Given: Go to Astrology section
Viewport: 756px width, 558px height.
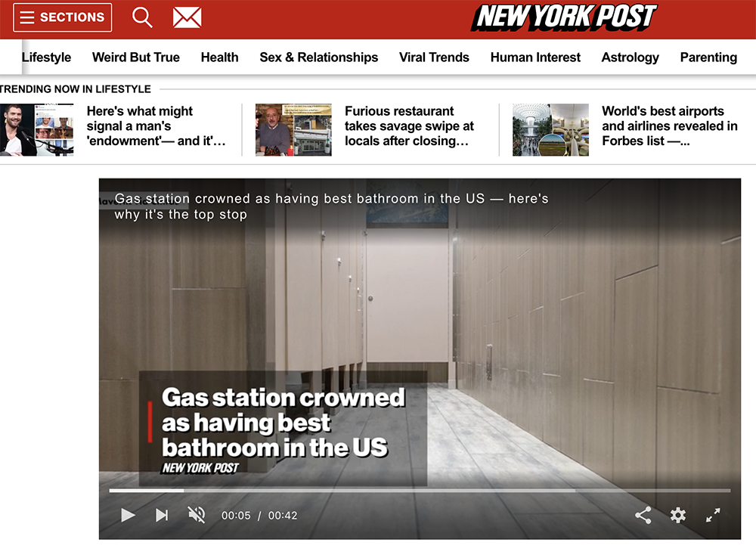Looking at the screenshot, I should (630, 57).
